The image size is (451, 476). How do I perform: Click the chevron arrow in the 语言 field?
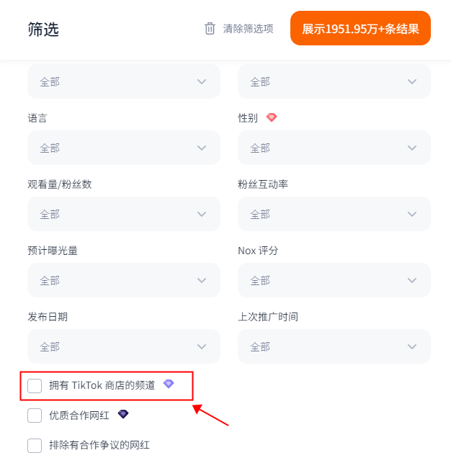tap(202, 148)
